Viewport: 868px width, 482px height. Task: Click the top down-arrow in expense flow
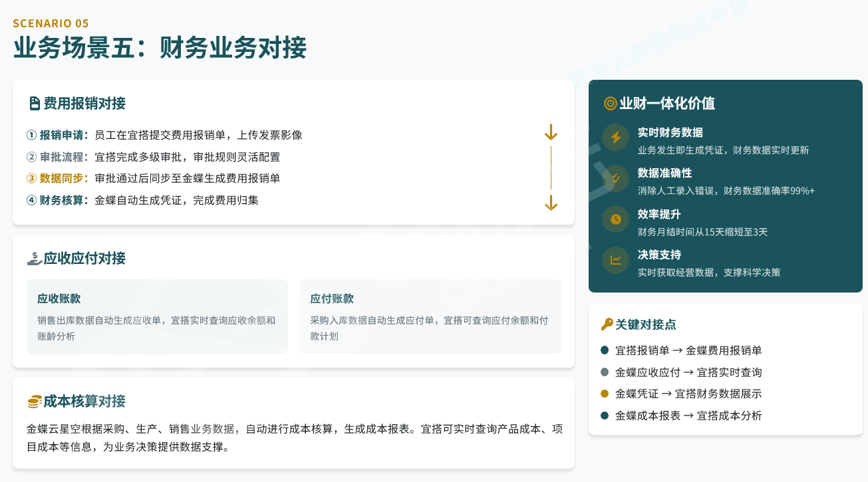pos(551,133)
